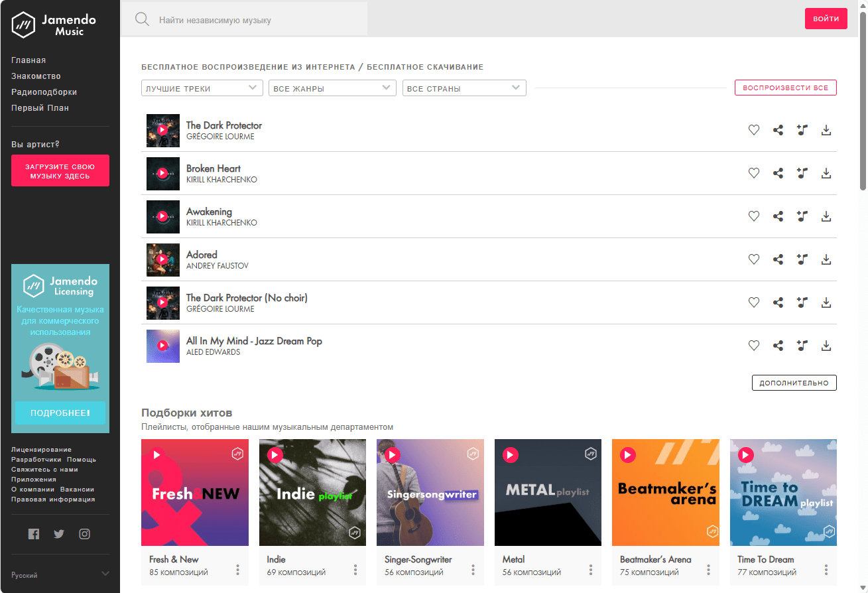868x593 pixels.
Task: Open the ЛУЧШИЕ ТРЕКИ sorting dropdown
Action: (x=202, y=88)
